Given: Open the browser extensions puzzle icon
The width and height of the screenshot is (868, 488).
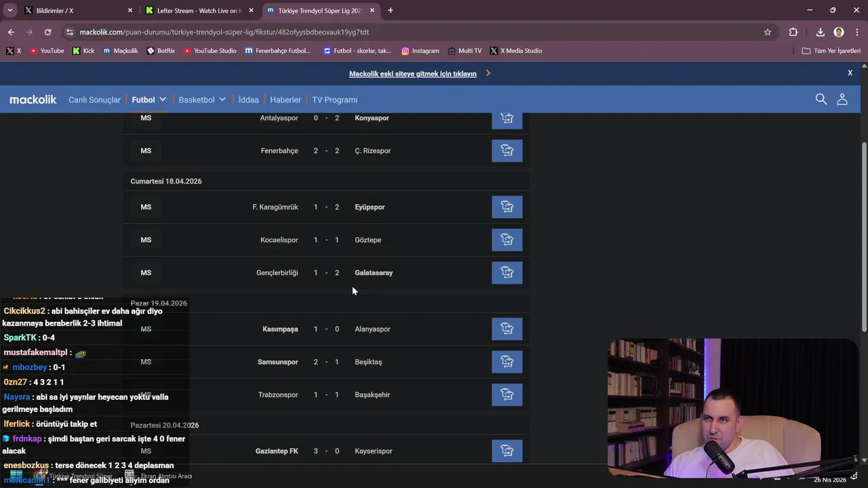Looking at the screenshot, I should (793, 32).
